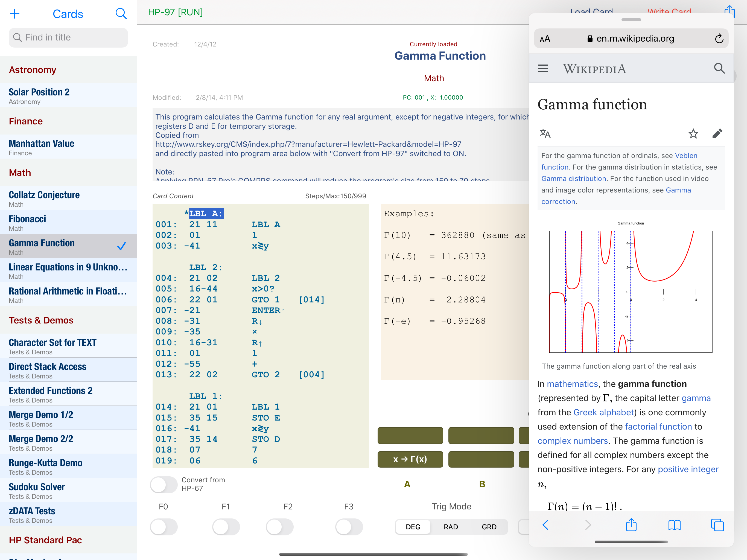Tap Gamma Function checkmark in list
The height and width of the screenshot is (560, 747).
click(x=121, y=246)
